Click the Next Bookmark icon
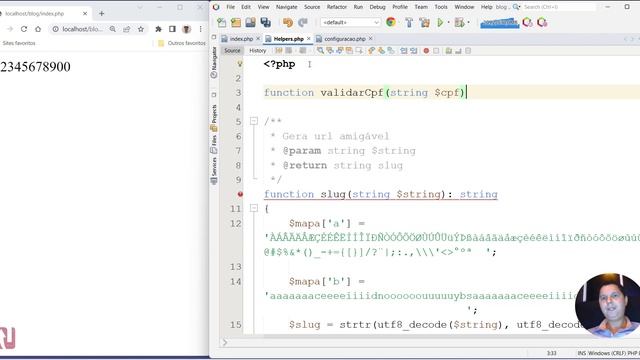 tap(381, 51)
